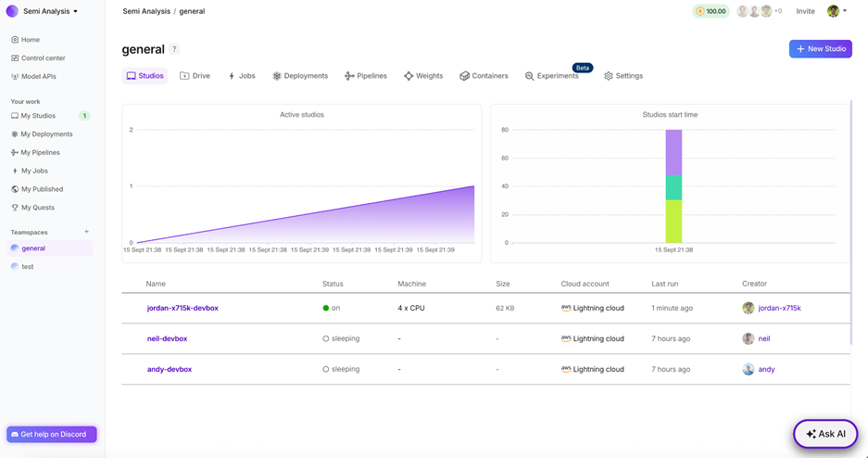The width and height of the screenshot is (868, 458).
Task: Click the Last run column header
Action: 665,284
